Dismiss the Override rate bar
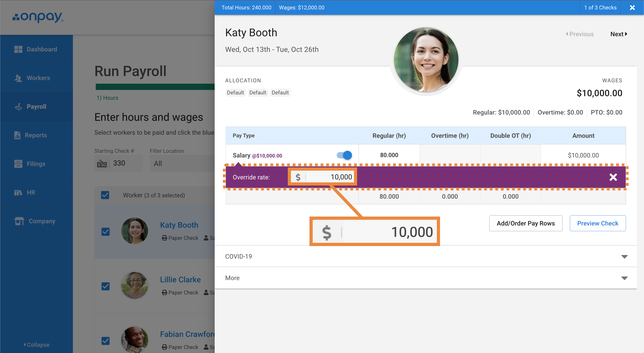This screenshot has width=644, height=353. click(613, 177)
